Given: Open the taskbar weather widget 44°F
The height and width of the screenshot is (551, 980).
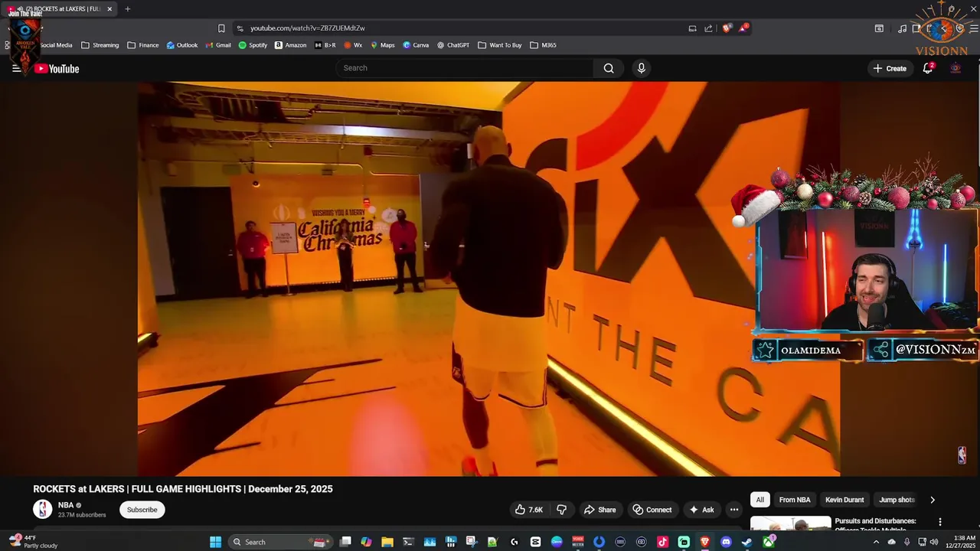Looking at the screenshot, I should (x=34, y=542).
